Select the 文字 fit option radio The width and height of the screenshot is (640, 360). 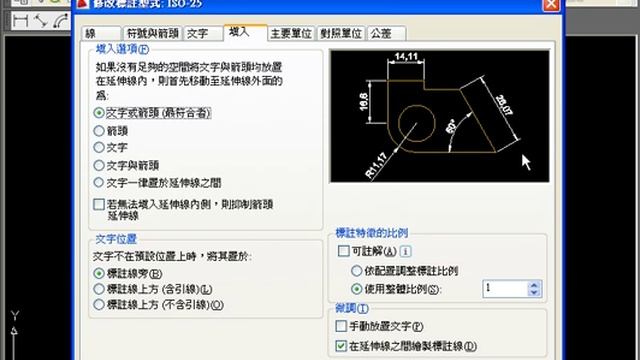point(111,147)
